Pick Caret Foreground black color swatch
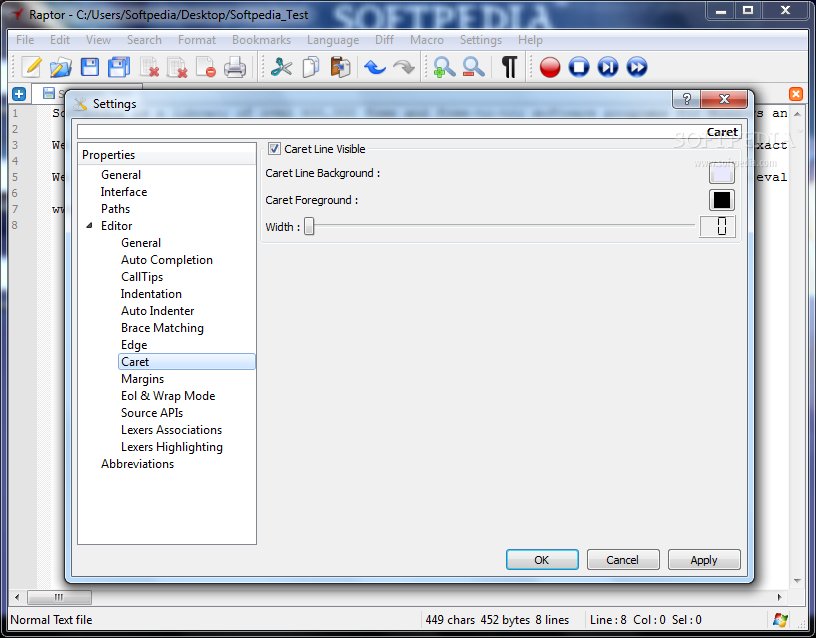The image size is (816, 638). [722, 200]
